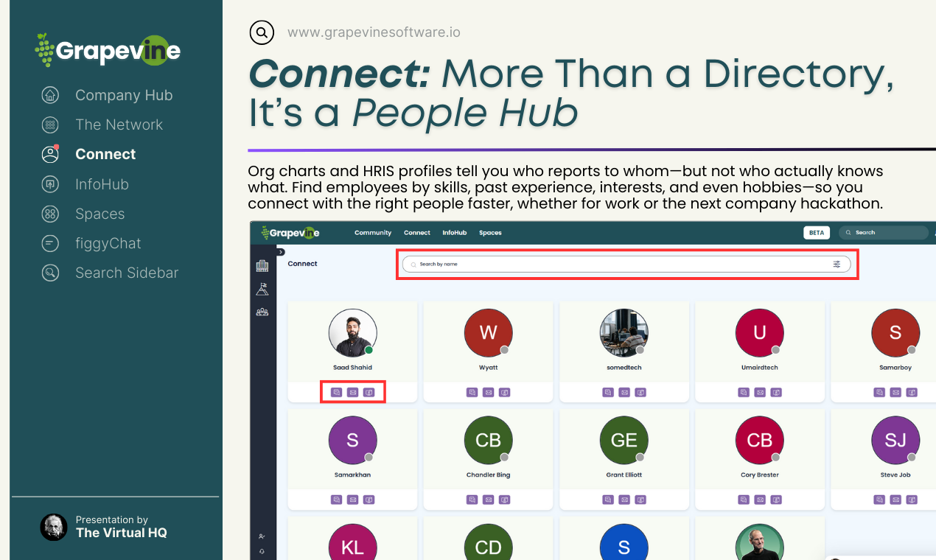Open the Spaces tab in the app header
The width and height of the screenshot is (936, 560).
point(490,233)
